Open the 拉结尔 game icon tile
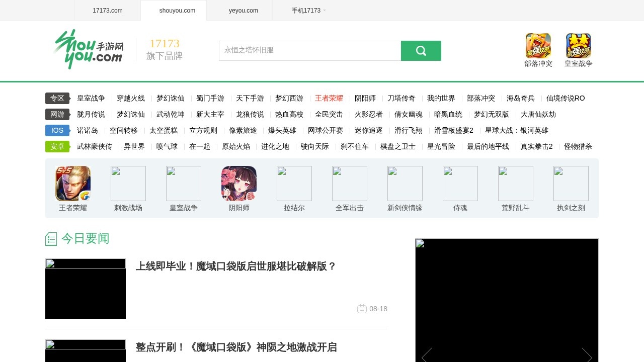The height and width of the screenshot is (362, 644). click(294, 184)
